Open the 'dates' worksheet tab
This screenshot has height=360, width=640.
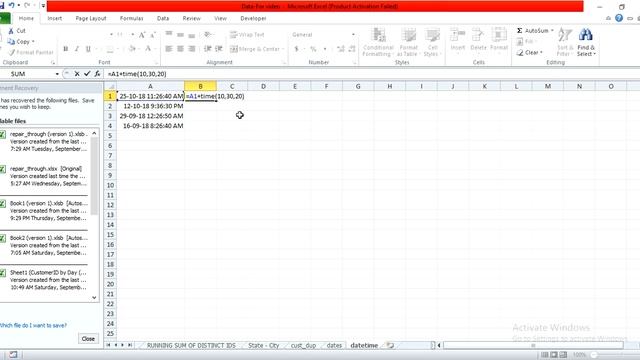click(x=334, y=345)
